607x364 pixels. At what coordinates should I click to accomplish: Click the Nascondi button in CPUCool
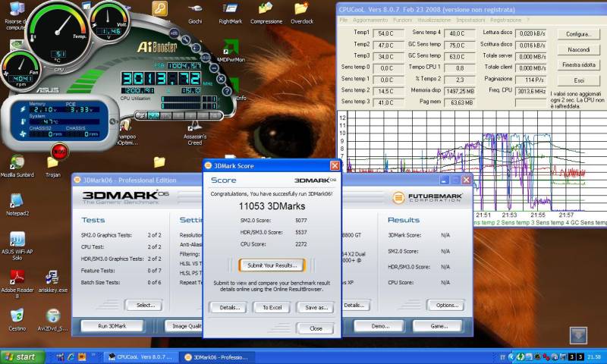click(x=578, y=49)
